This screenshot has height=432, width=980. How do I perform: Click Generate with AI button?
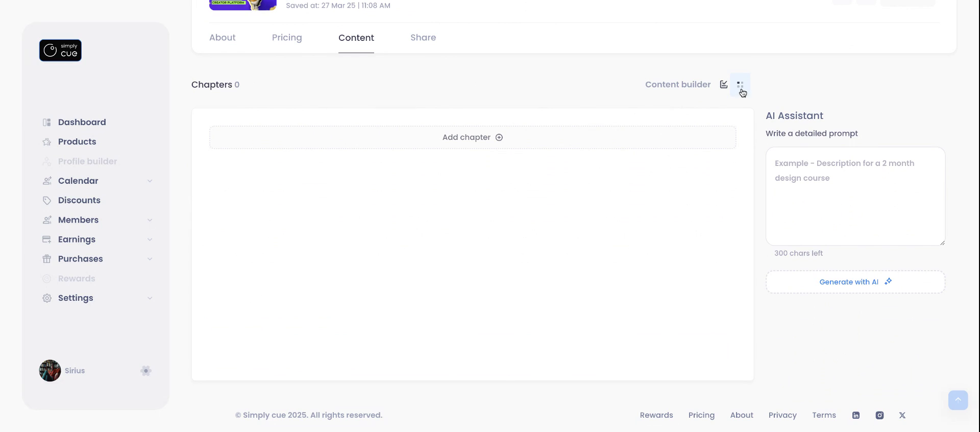pyautogui.click(x=855, y=282)
